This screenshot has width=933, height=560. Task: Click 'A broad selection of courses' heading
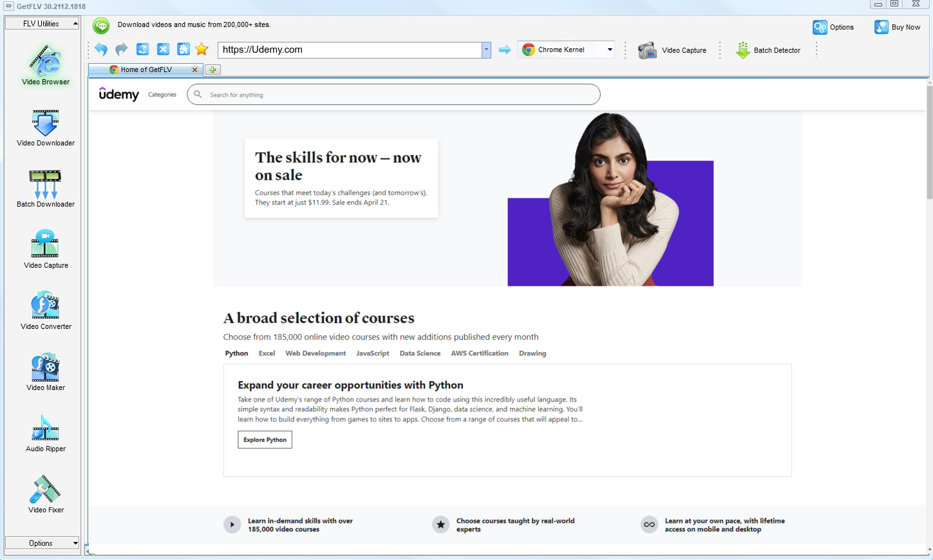point(319,318)
